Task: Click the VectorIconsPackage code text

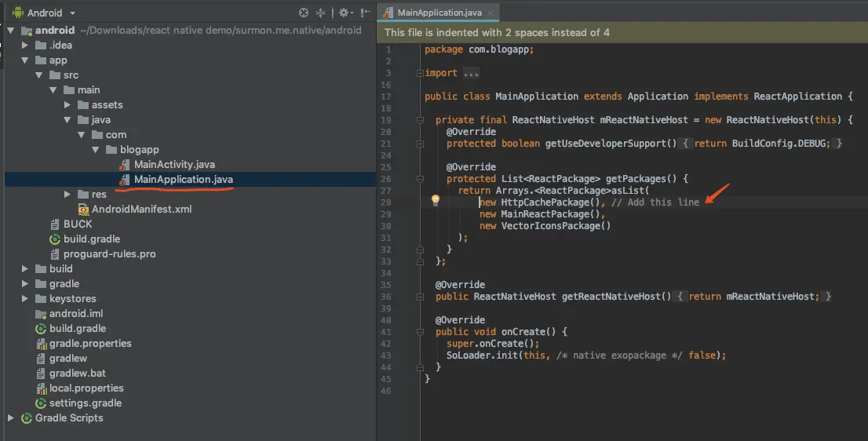Action: pos(556,226)
